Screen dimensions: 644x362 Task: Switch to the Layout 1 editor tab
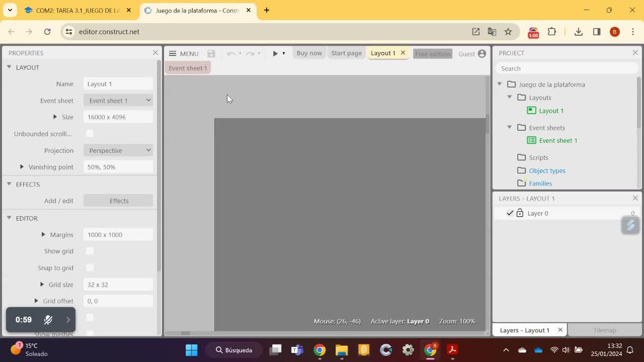[383, 53]
